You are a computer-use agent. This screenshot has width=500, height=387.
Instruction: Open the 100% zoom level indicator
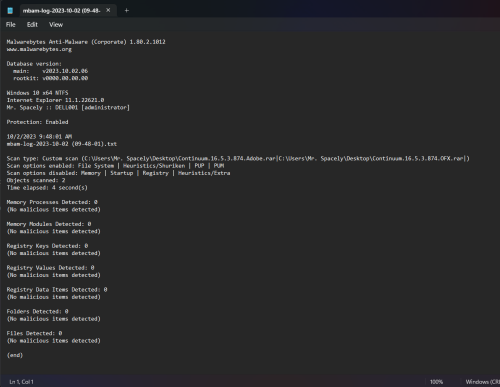point(436,382)
